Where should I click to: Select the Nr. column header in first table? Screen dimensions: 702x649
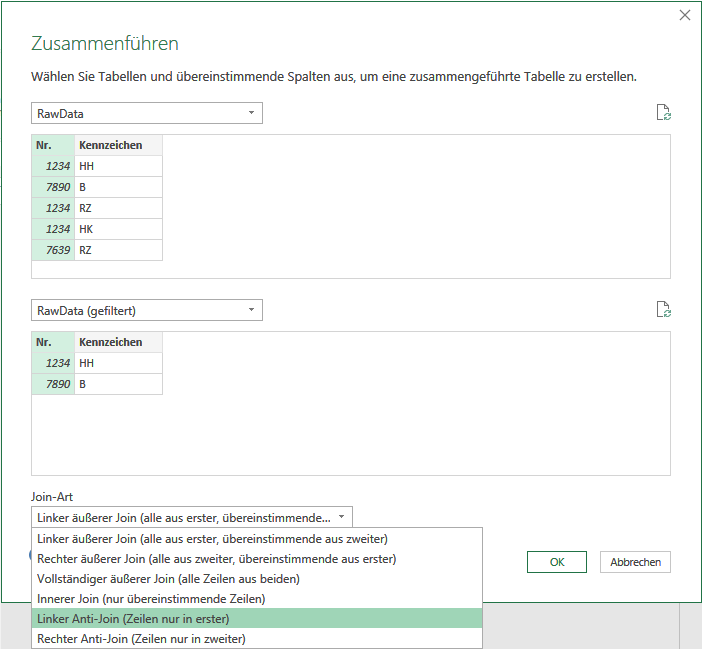(53, 145)
